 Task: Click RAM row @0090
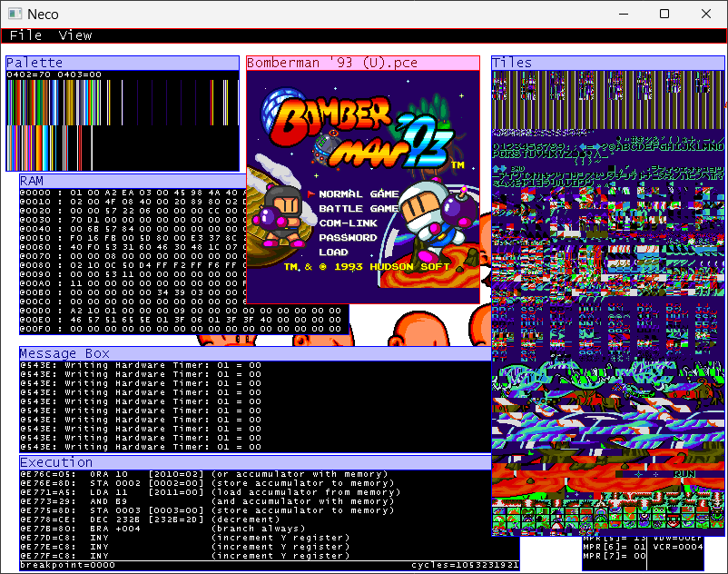(133, 274)
